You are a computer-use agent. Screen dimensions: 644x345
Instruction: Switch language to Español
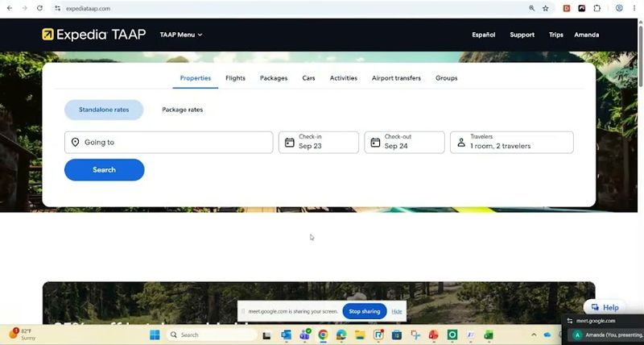tap(484, 35)
